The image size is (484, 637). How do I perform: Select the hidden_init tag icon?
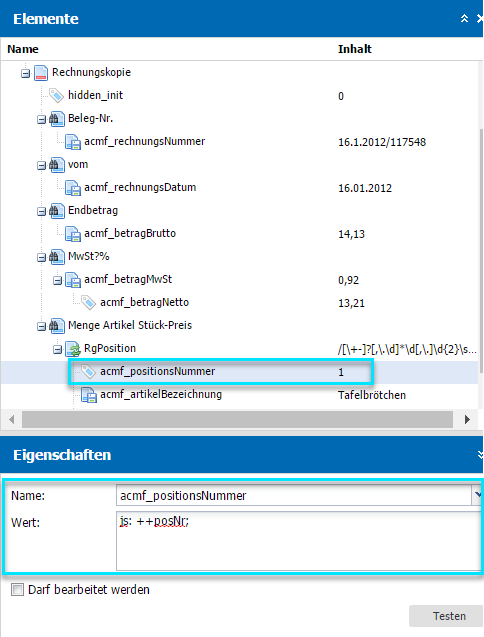(56, 95)
